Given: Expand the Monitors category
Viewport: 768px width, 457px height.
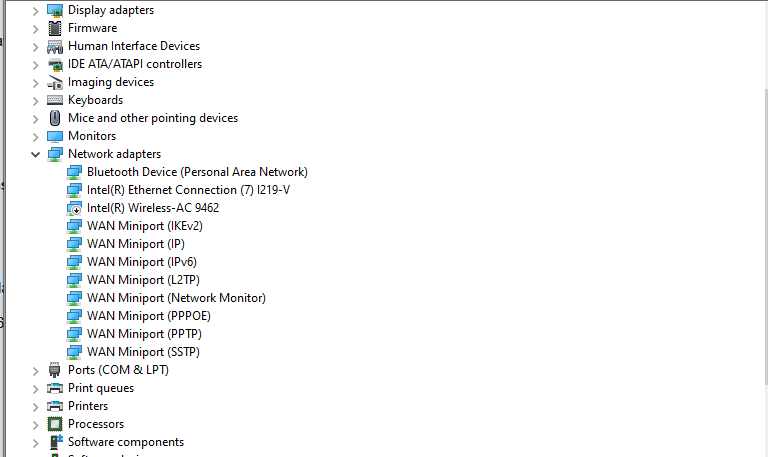Looking at the screenshot, I should (x=36, y=136).
